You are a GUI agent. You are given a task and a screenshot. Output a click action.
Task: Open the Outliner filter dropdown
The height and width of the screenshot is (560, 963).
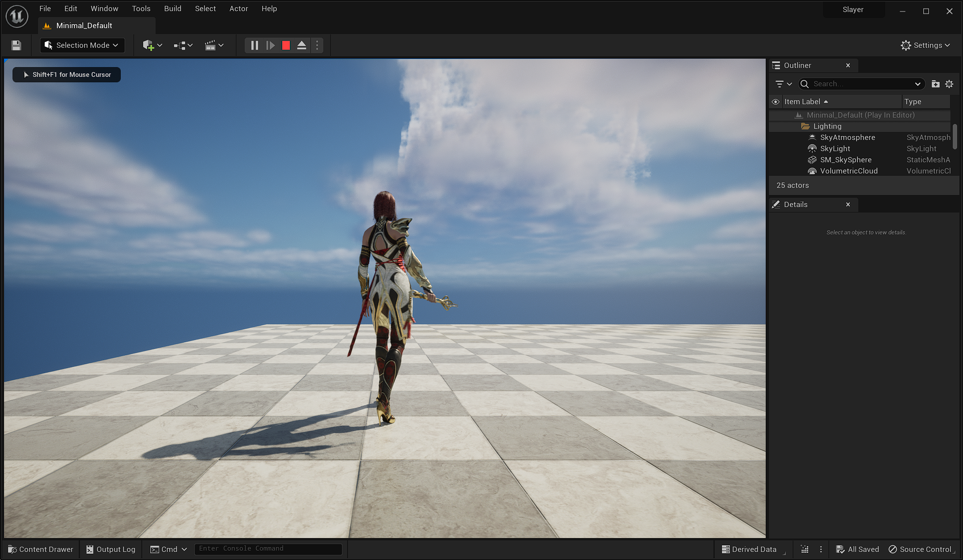click(783, 84)
